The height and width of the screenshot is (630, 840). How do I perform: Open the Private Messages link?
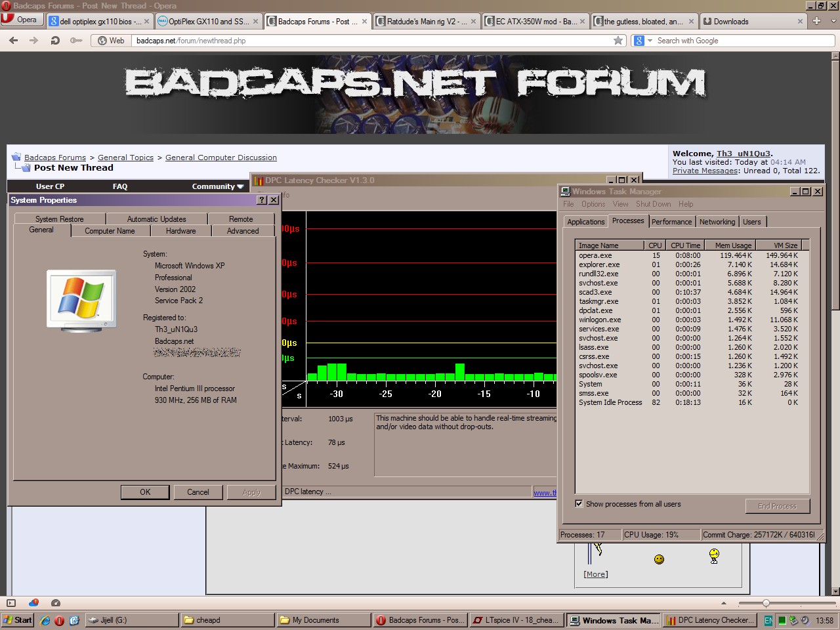[705, 171]
